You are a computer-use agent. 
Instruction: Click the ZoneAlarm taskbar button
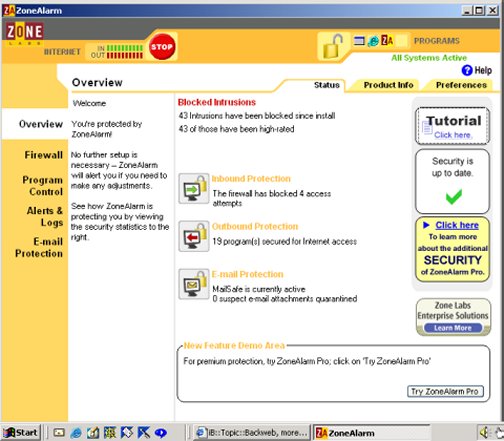[370, 433]
